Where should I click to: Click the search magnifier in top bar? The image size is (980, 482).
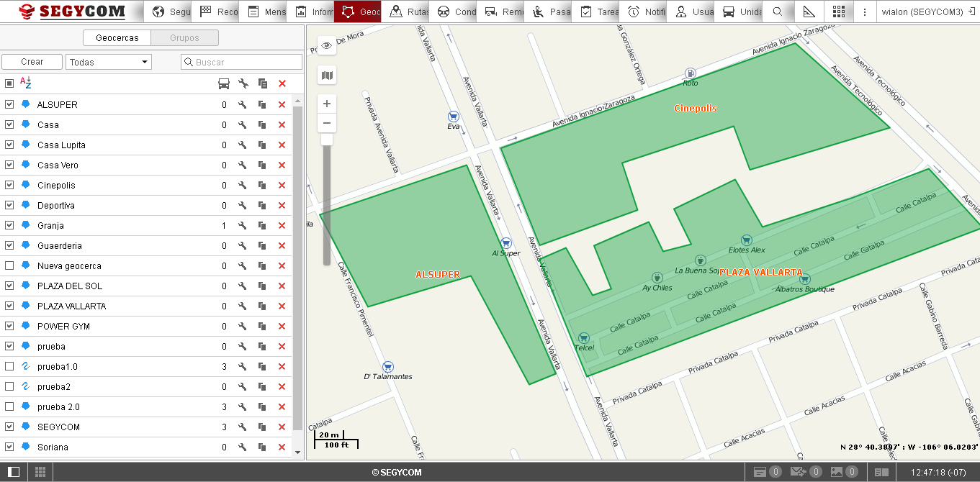777,12
